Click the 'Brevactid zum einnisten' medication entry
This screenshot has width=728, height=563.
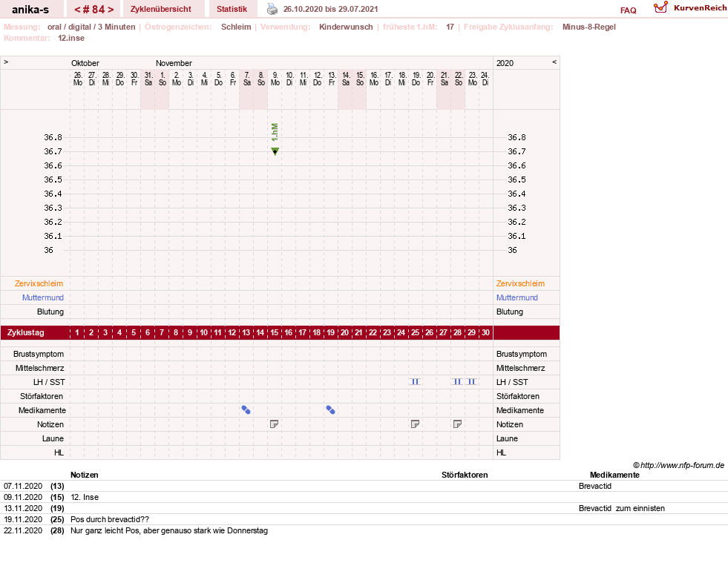click(x=622, y=508)
